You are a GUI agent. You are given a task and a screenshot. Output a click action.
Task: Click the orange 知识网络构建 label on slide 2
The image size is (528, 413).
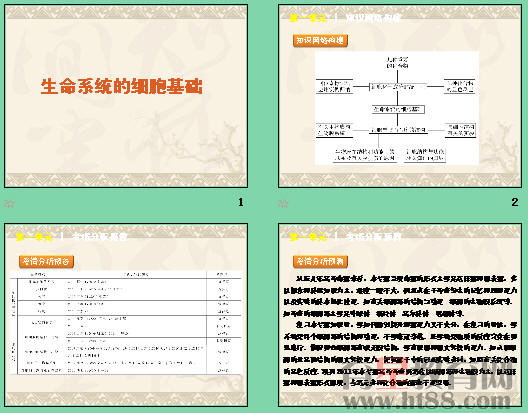pyautogui.click(x=320, y=41)
